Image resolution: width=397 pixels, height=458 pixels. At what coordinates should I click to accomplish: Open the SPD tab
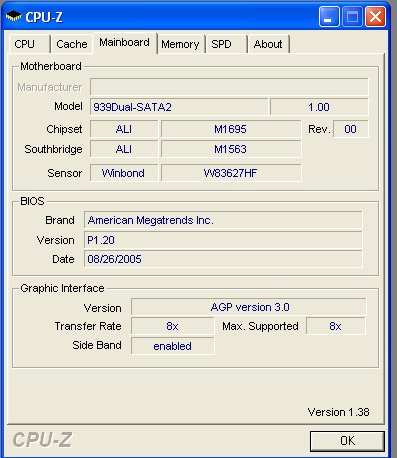(226, 44)
